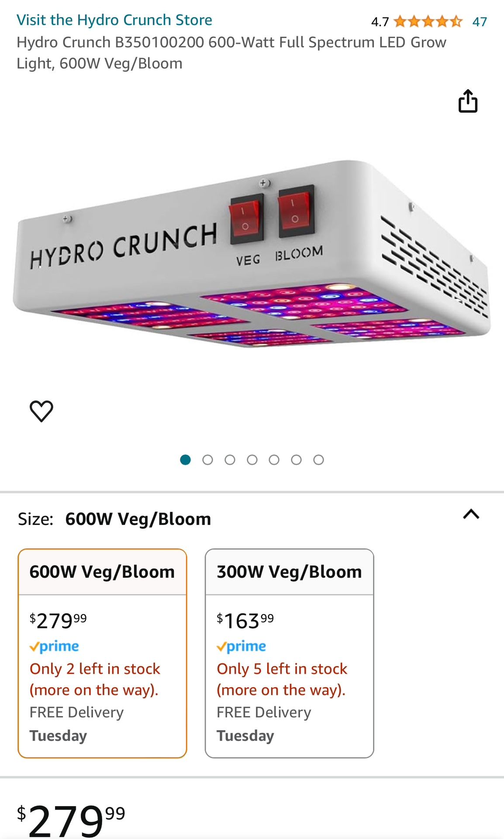Tap the Size: 600W Veg/Bloom header
504x839 pixels.
tap(114, 519)
